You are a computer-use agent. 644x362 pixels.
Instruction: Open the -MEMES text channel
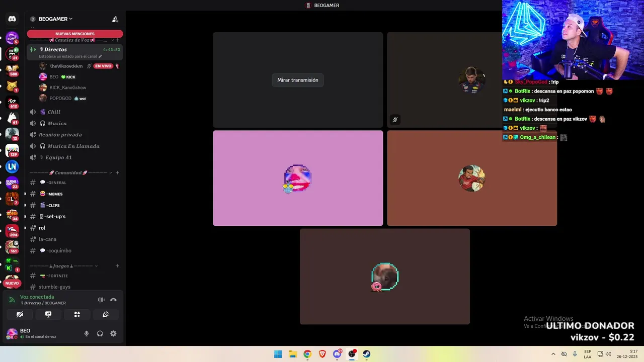pos(75,194)
